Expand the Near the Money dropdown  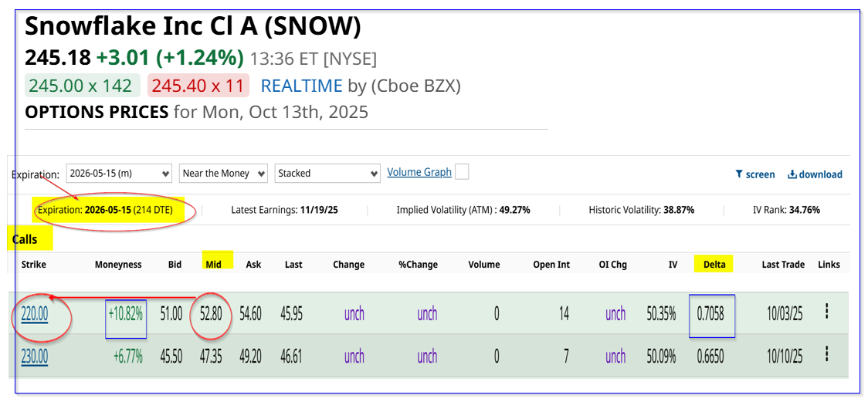pos(223,174)
